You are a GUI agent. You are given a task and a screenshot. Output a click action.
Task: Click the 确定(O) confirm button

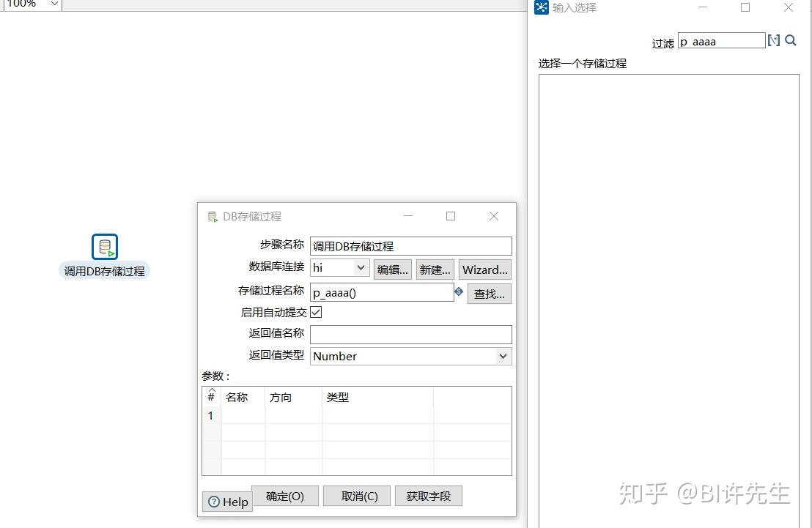[284, 496]
